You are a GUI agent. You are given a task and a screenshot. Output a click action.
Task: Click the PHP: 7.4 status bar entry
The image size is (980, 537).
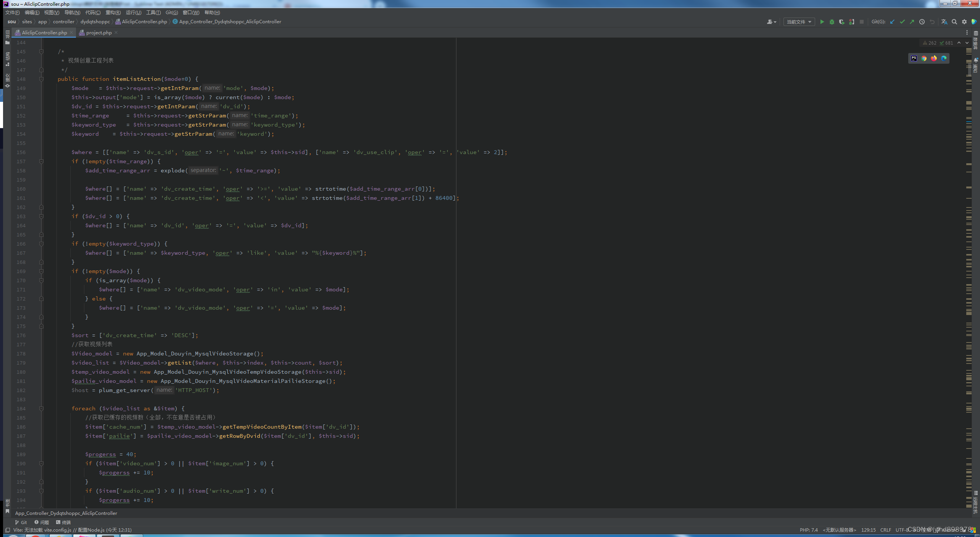(x=809, y=530)
